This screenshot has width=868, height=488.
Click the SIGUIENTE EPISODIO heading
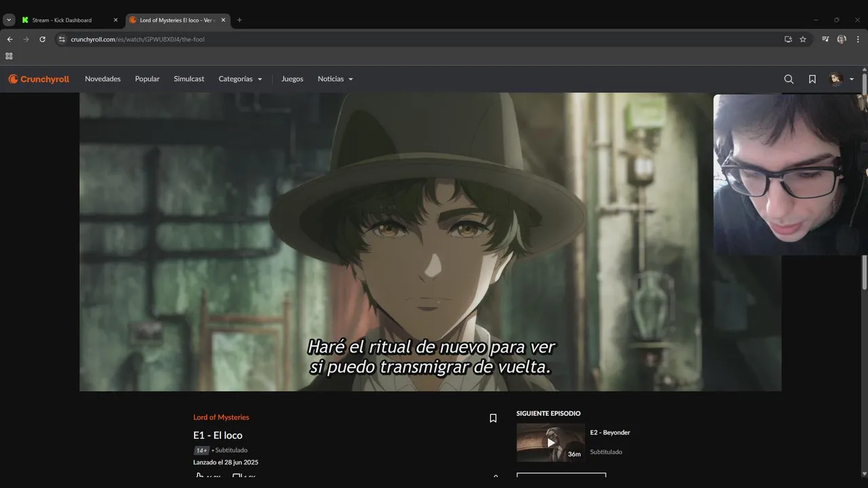[548, 413]
